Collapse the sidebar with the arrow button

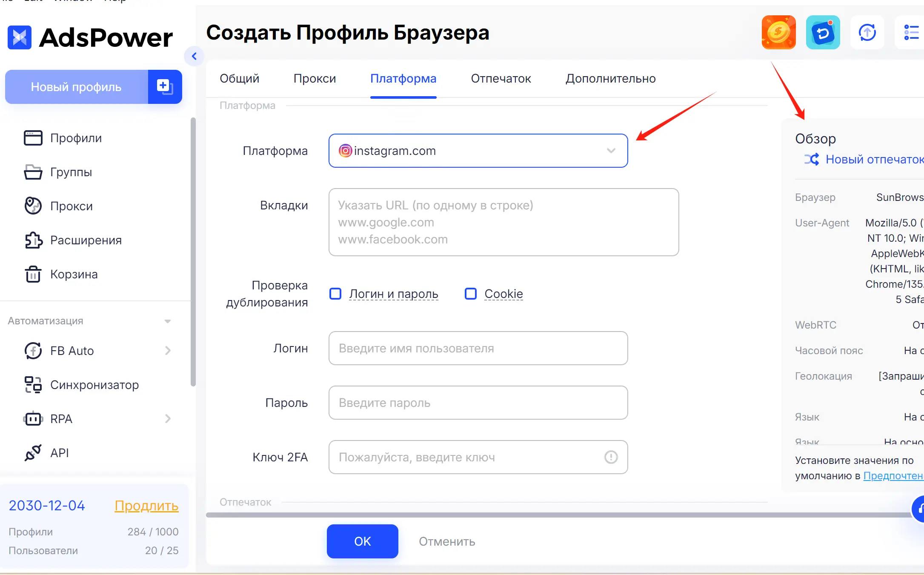click(194, 56)
